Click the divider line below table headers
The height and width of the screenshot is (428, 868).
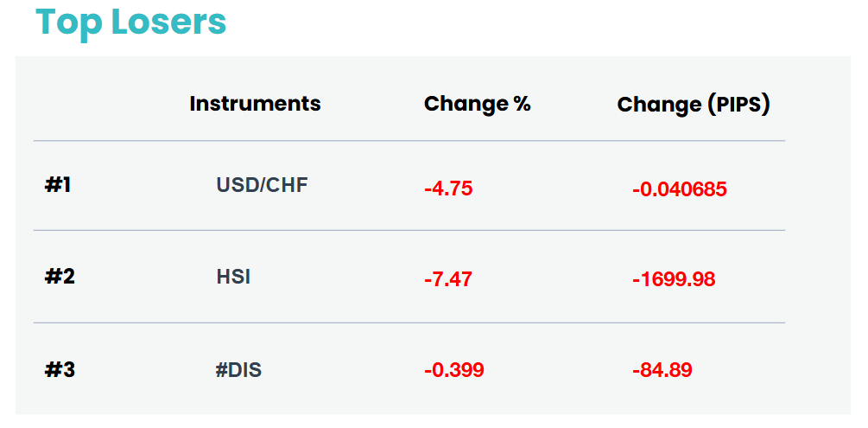coord(409,141)
